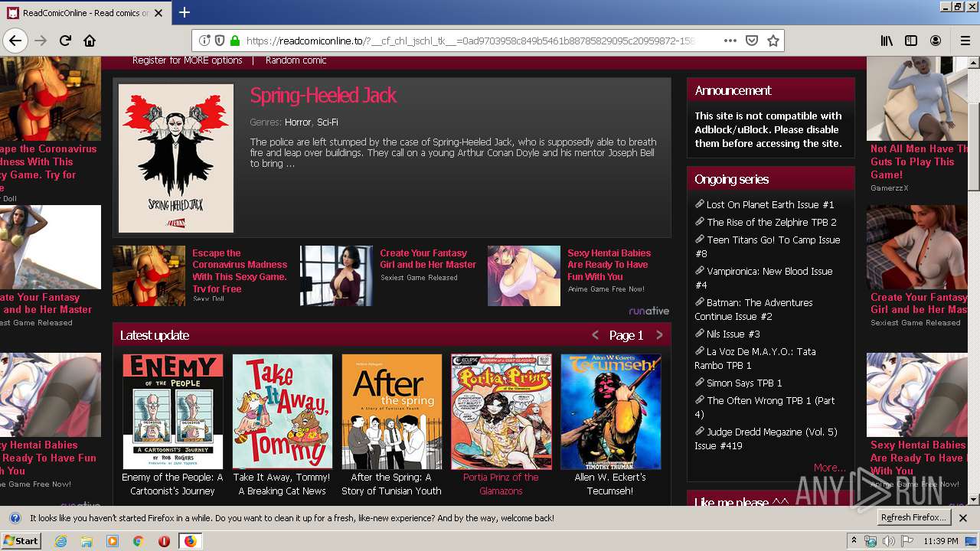The height and width of the screenshot is (551, 980).
Task: Open Nils Issue #3 link
Action: (x=733, y=334)
